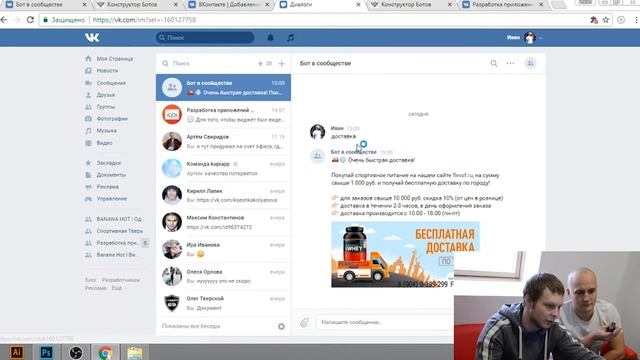Image resolution: width=640 pixels, height=360 pixels.
Task: Click the community avatar in chat header
Action: tap(530, 63)
